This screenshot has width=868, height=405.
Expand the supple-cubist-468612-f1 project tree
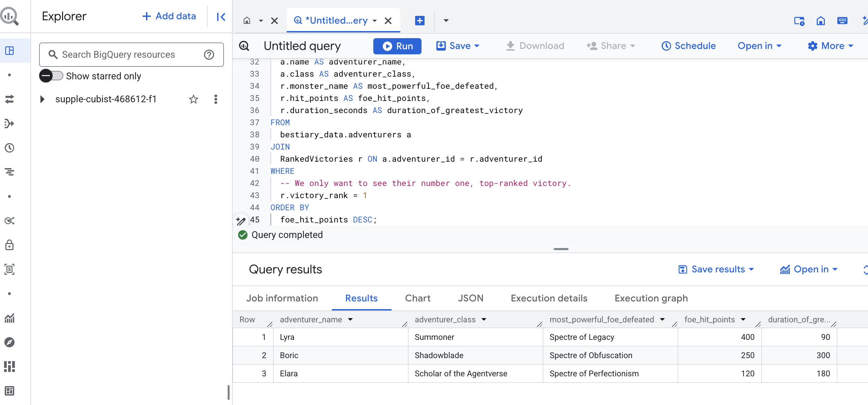click(x=42, y=99)
